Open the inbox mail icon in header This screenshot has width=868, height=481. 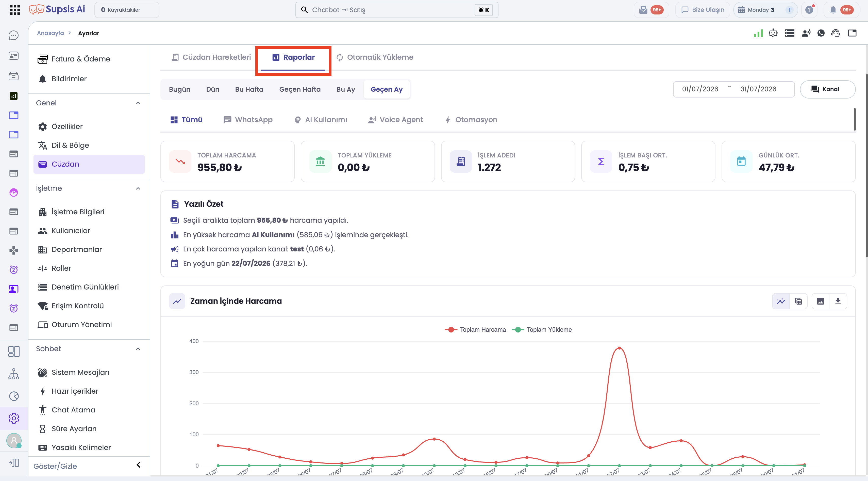643,10
